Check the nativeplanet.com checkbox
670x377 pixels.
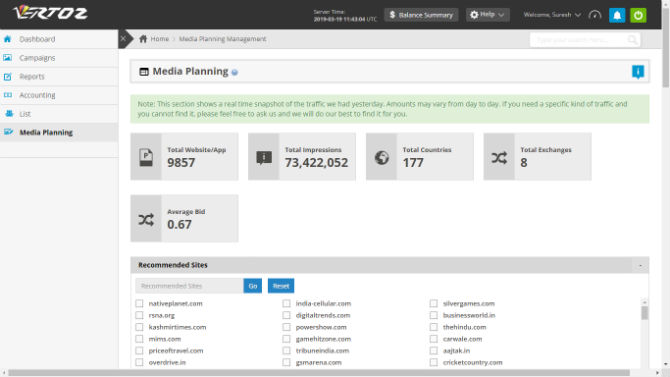(x=139, y=303)
